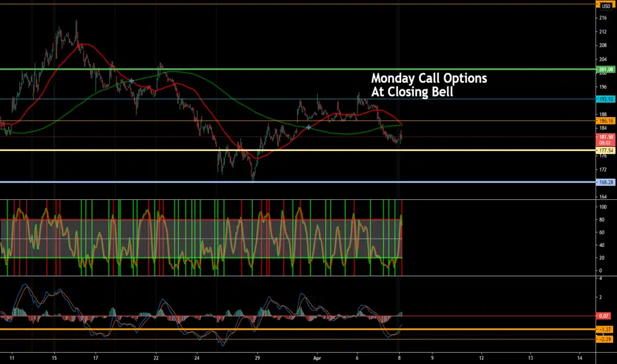Click the 188 tick on the price axis
617x364 pixels.
tap(603, 114)
